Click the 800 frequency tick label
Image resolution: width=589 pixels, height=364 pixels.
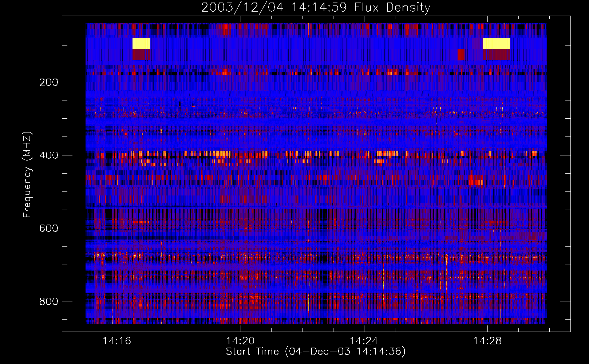click(x=49, y=301)
